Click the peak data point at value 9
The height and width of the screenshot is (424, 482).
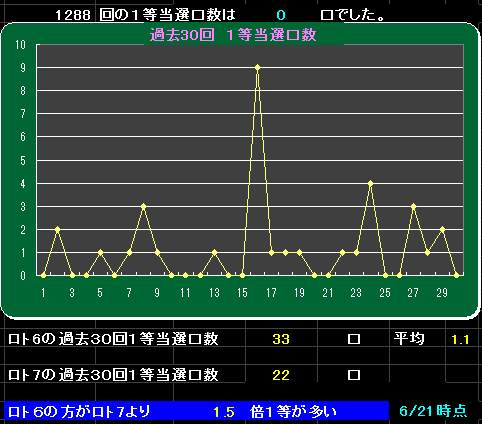[257, 67]
